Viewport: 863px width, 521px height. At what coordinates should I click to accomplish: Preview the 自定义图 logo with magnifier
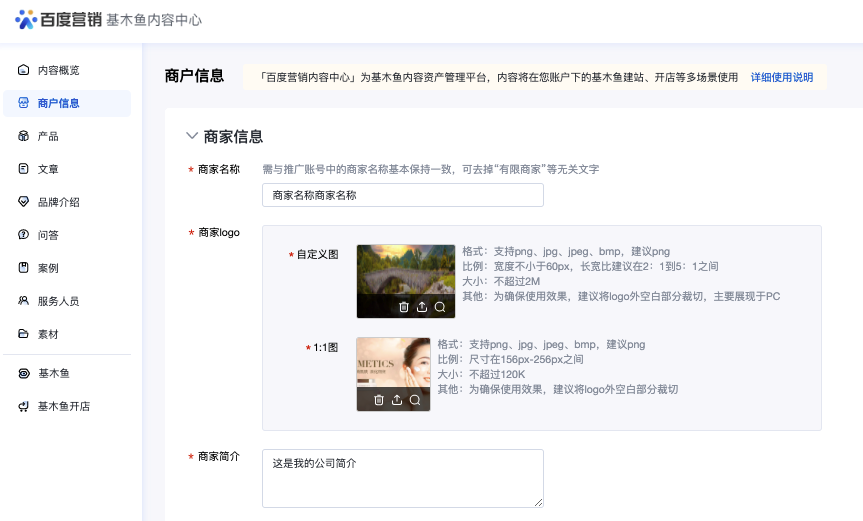pos(440,307)
